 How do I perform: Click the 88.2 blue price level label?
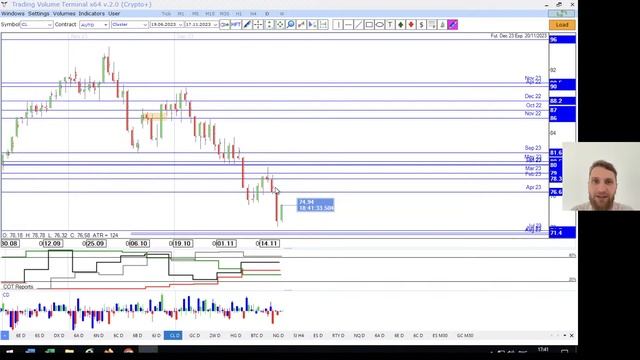coord(562,101)
